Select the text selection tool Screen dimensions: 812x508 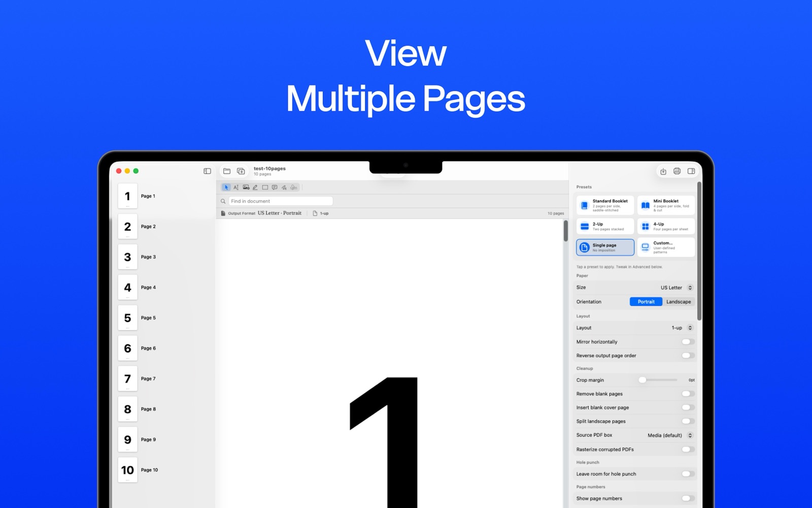click(236, 187)
